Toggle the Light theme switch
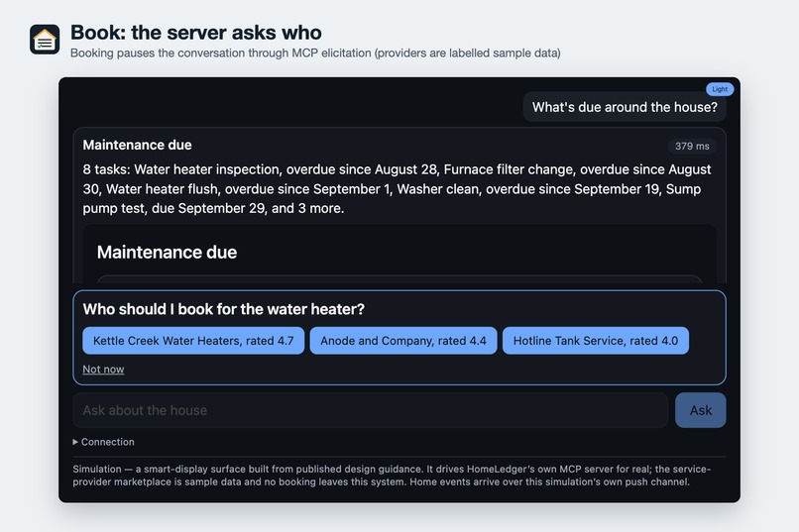 (720, 89)
